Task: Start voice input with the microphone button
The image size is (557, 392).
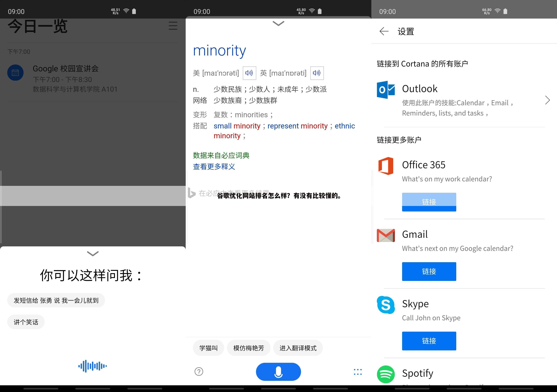Action: [278, 372]
